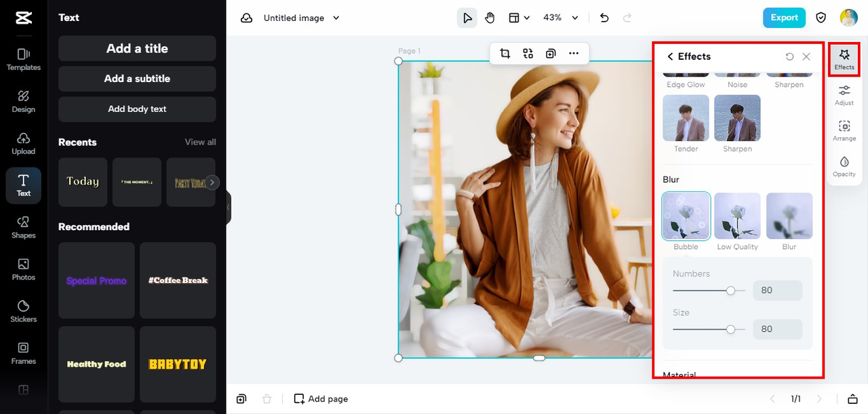Click the Add page button
The image size is (868, 414).
[321, 399]
